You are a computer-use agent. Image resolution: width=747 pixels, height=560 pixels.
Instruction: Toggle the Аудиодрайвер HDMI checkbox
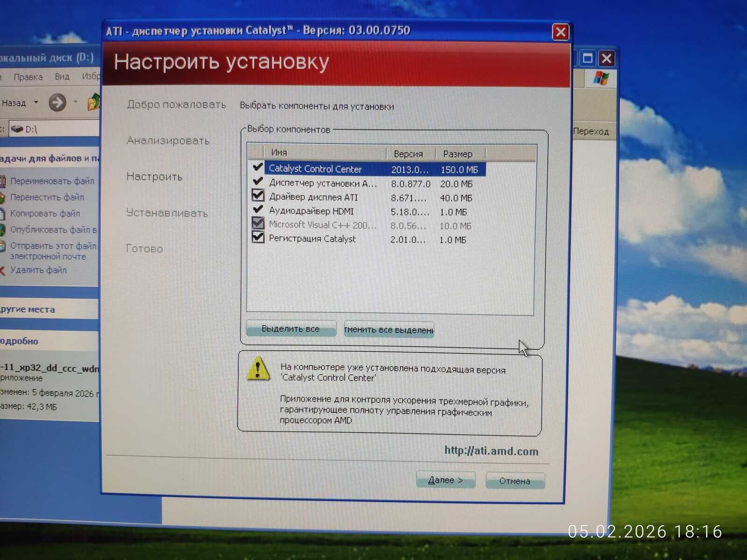click(258, 210)
